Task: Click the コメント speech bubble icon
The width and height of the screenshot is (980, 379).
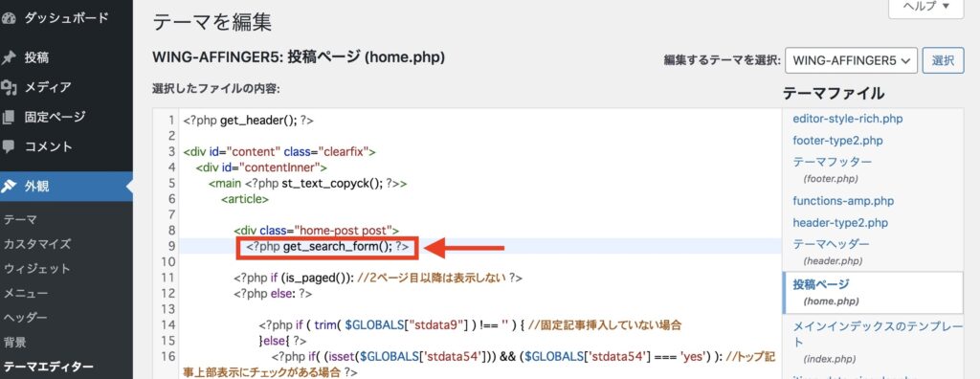Action: pos(8,147)
